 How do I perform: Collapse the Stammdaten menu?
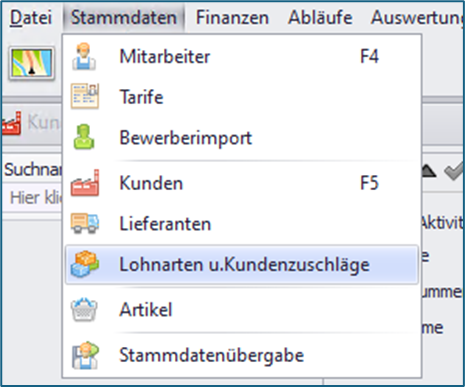[x=124, y=17]
